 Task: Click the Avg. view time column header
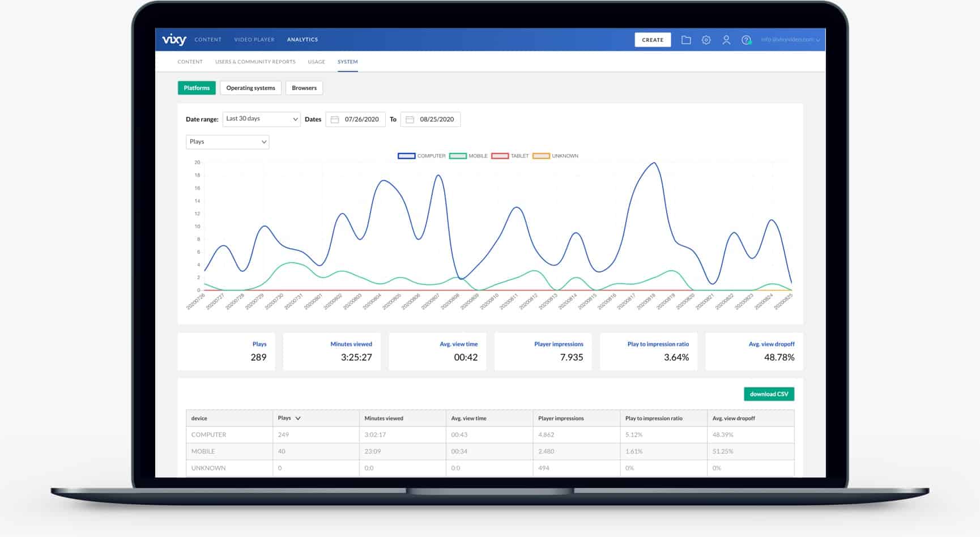point(489,418)
